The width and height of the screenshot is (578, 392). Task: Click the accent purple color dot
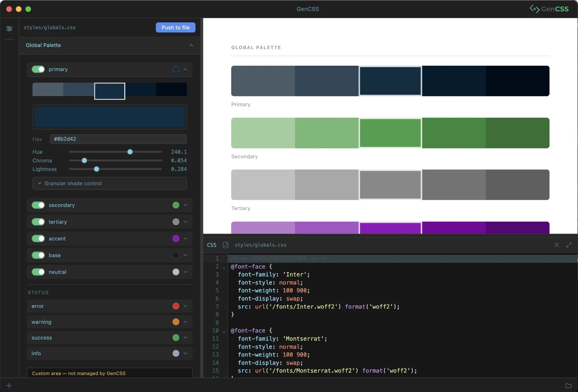pyautogui.click(x=176, y=238)
